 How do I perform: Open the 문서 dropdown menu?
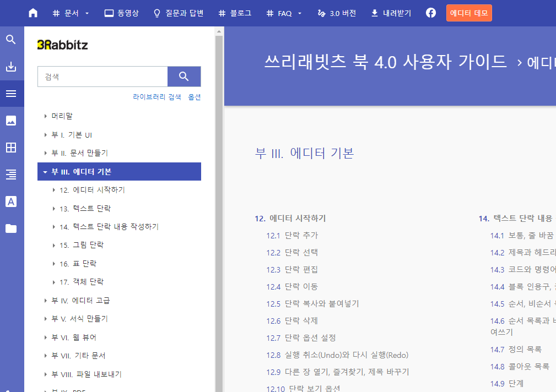point(71,13)
